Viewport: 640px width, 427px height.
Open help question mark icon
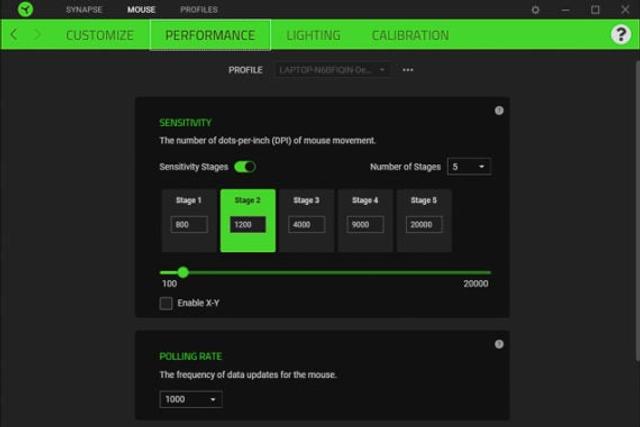click(621, 35)
